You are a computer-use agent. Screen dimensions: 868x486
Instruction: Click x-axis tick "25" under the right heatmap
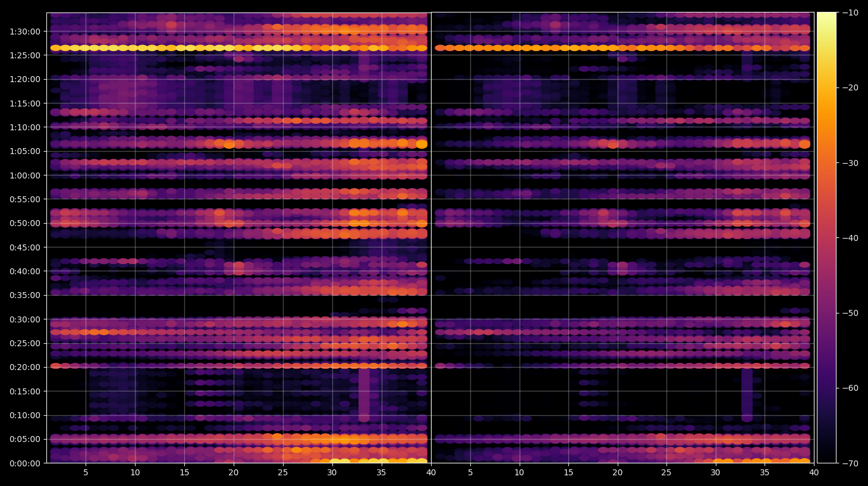click(666, 473)
